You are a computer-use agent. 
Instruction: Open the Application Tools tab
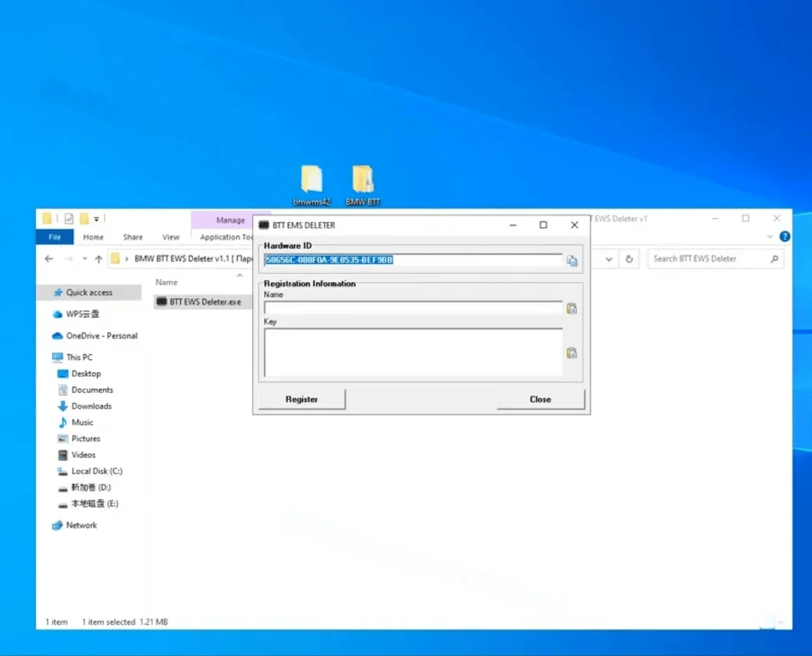[226, 237]
